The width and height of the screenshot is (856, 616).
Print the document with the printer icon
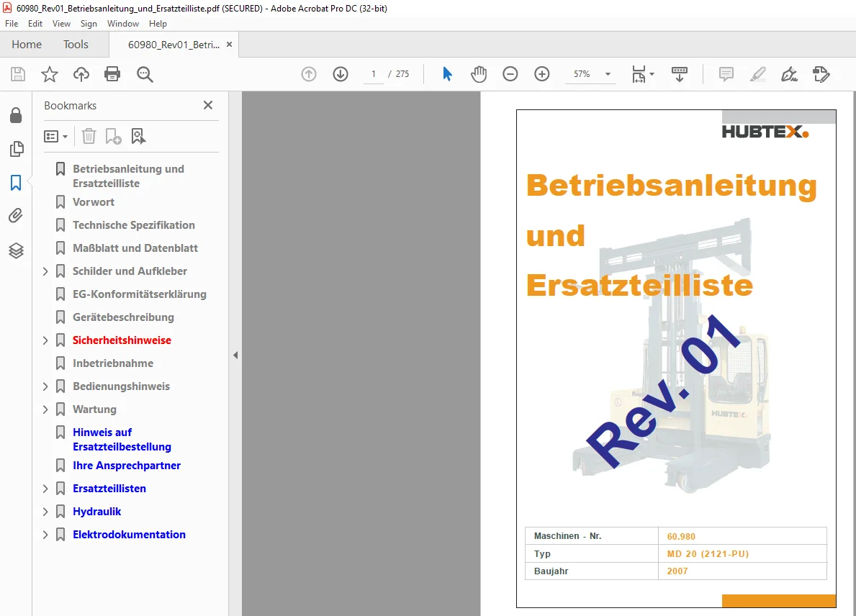tap(112, 74)
